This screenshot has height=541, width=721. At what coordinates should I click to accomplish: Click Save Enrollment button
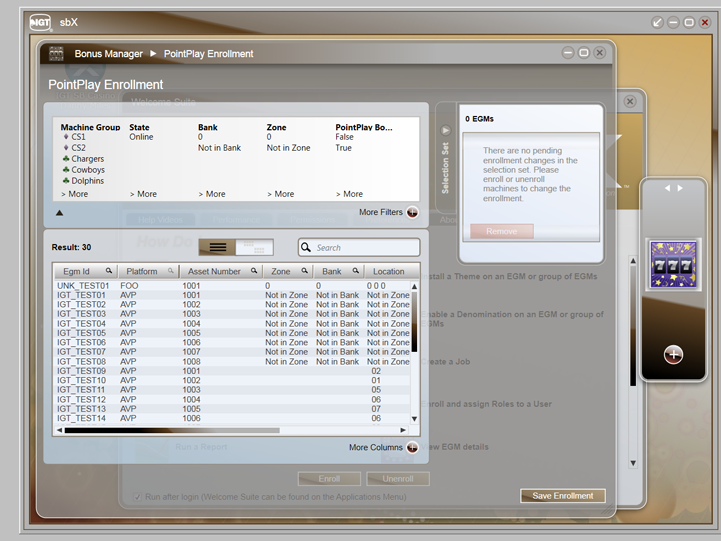(x=562, y=496)
